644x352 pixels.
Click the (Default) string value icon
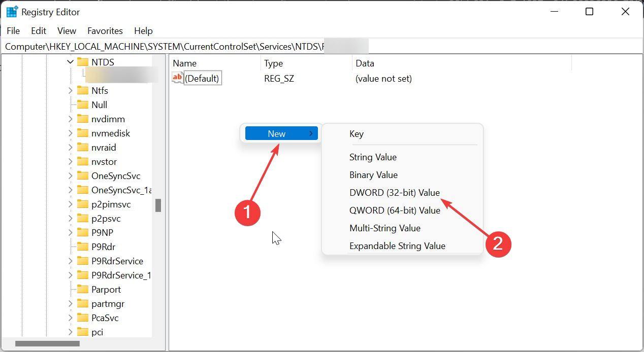tap(177, 78)
